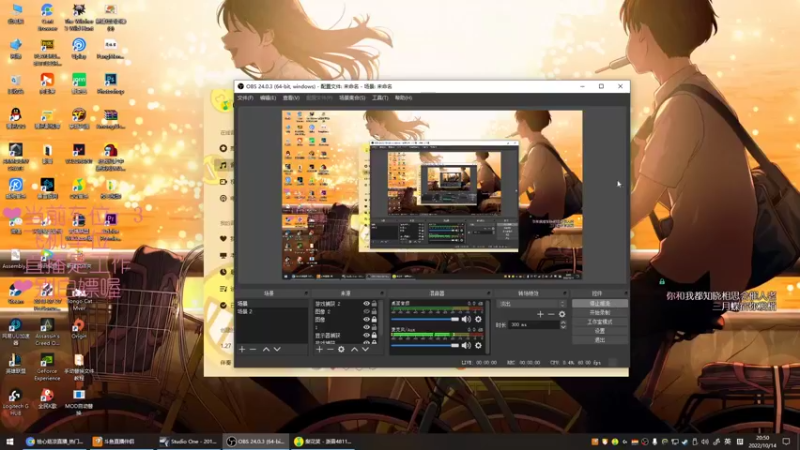The height and width of the screenshot is (450, 800).
Task: Move source down in Sources panel
Action: (365, 349)
